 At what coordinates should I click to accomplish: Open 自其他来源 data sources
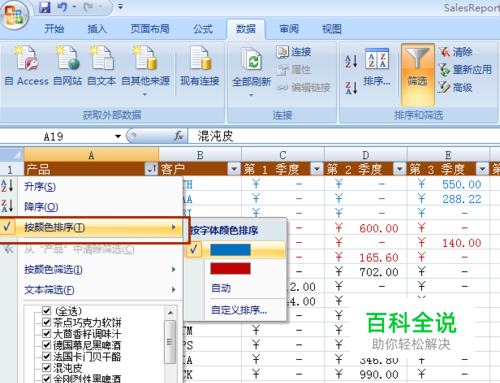145,71
